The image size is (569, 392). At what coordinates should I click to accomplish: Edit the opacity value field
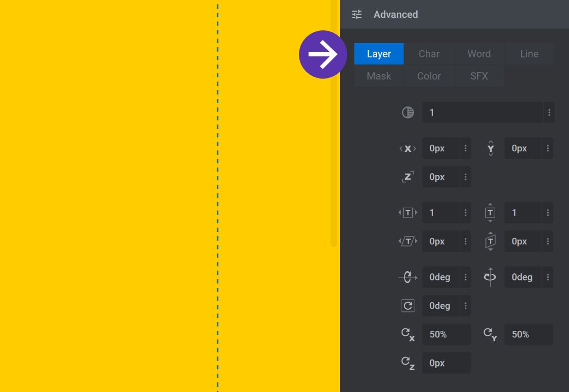click(x=483, y=112)
